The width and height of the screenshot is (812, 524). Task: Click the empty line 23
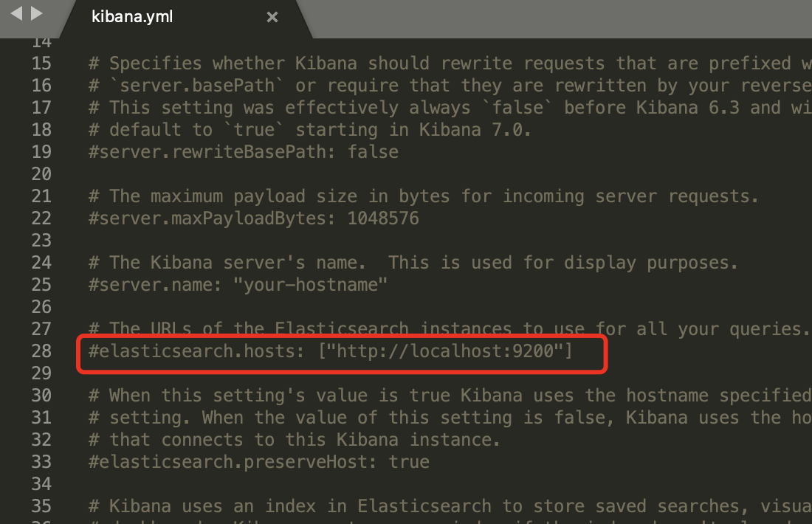coord(221,240)
